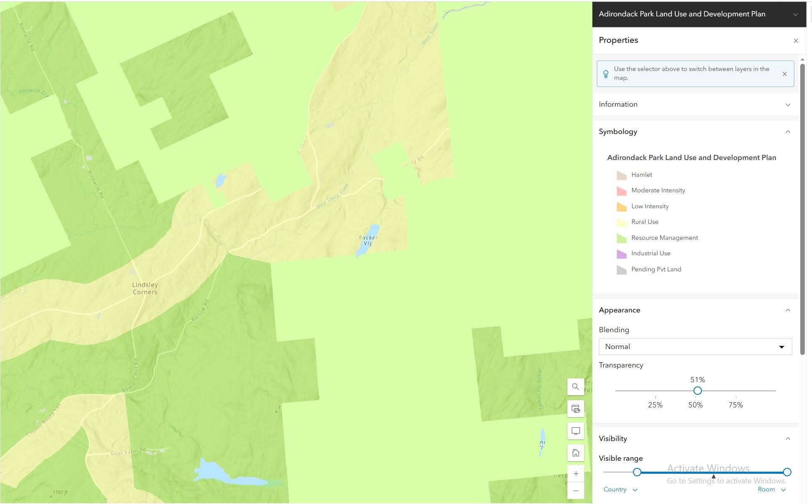Click the Properties panel scrollbar
The height and width of the screenshot is (504, 812).
coord(802,210)
